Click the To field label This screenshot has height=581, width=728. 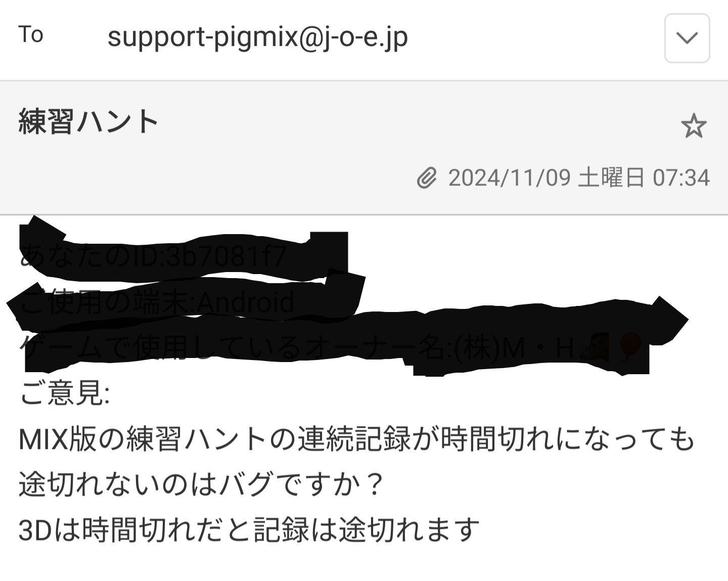(31, 35)
